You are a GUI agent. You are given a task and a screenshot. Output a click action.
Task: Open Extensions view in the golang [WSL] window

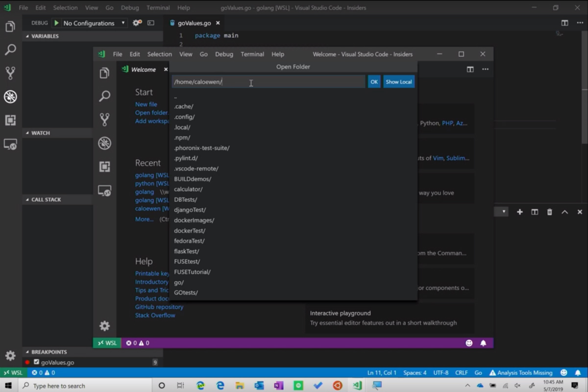pyautogui.click(x=10, y=120)
